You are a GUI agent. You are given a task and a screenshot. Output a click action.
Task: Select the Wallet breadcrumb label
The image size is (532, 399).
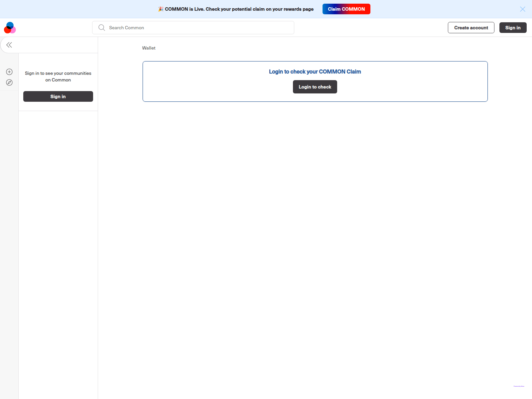point(149,48)
